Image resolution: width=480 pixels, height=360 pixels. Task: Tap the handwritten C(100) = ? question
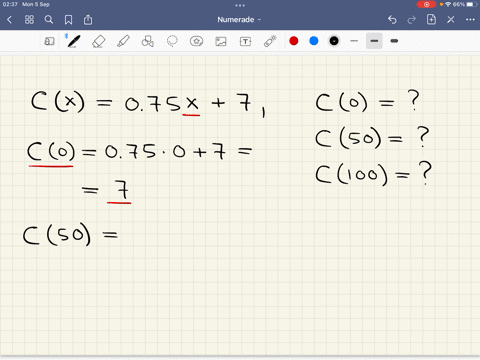[x=373, y=173]
